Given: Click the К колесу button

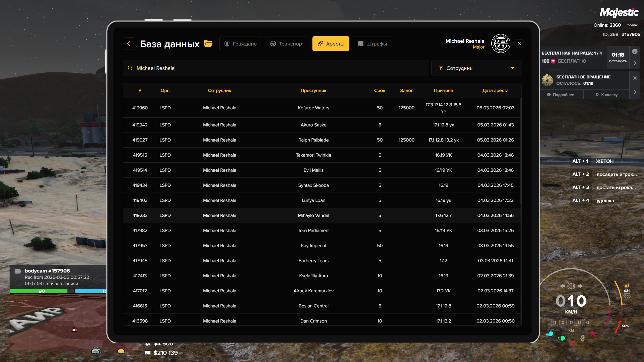Looking at the screenshot, I should tap(607, 95).
